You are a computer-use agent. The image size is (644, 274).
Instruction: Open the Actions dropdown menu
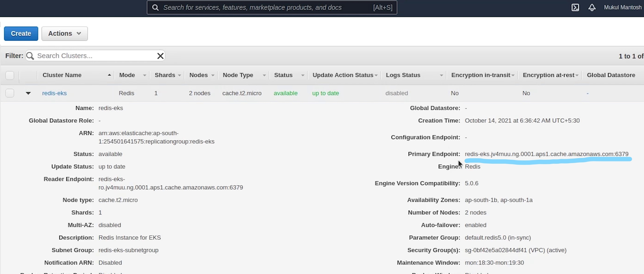[64, 33]
